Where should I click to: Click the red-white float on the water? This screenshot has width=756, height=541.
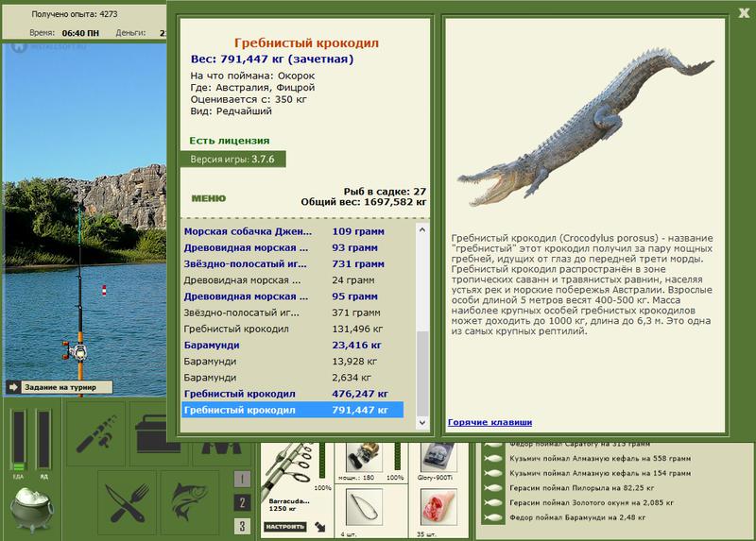[x=104, y=290]
